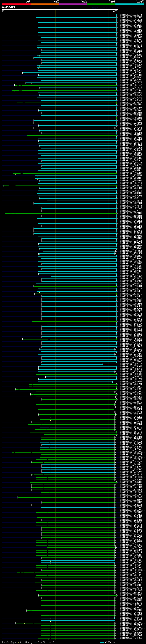
Task: Select the UniRef100_B4G119 label
Action: click(131, 186)
